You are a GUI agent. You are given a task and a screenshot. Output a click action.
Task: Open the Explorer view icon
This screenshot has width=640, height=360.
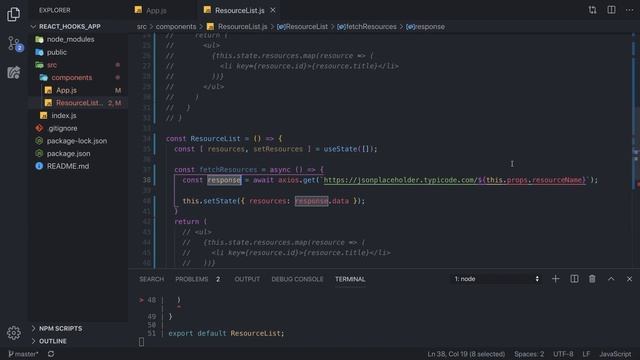click(x=13, y=14)
